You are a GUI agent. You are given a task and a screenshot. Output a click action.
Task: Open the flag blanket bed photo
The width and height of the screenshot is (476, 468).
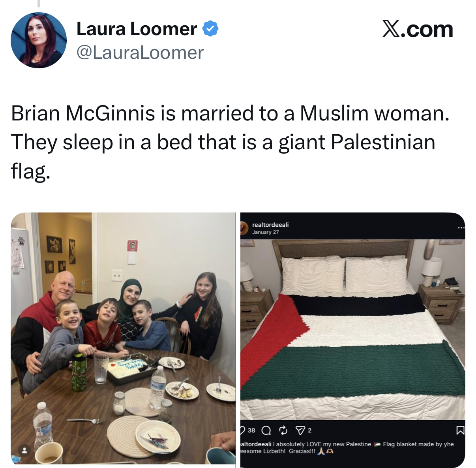(353, 329)
